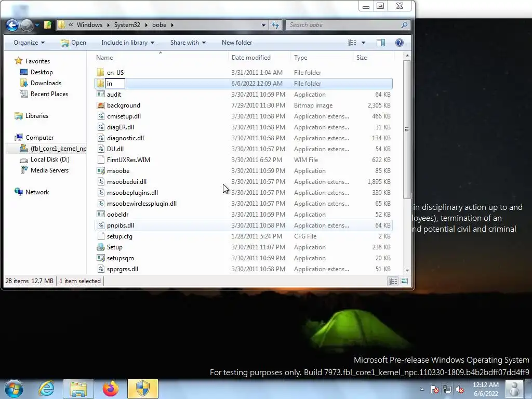Click the folder rename text box
This screenshot has width=532, height=399.
pyautogui.click(x=115, y=84)
